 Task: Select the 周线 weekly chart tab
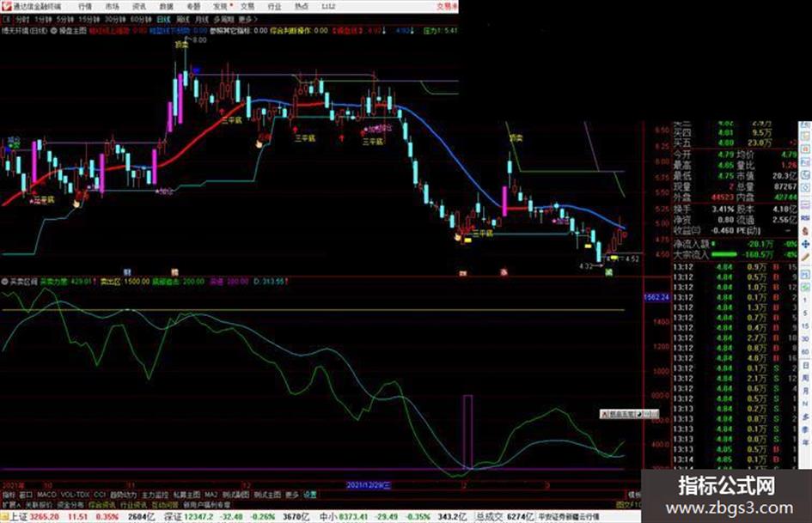pyautogui.click(x=182, y=20)
